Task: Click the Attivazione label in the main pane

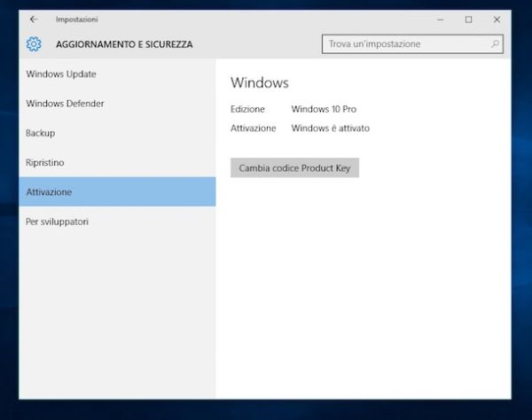Action: (253, 128)
